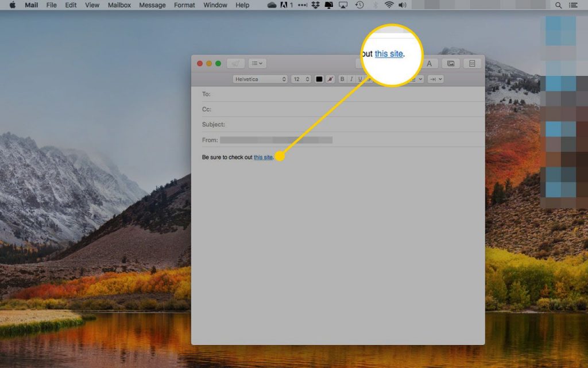Viewport: 588px width, 368px height.
Task: Toggle italic formatting
Action: click(351, 79)
